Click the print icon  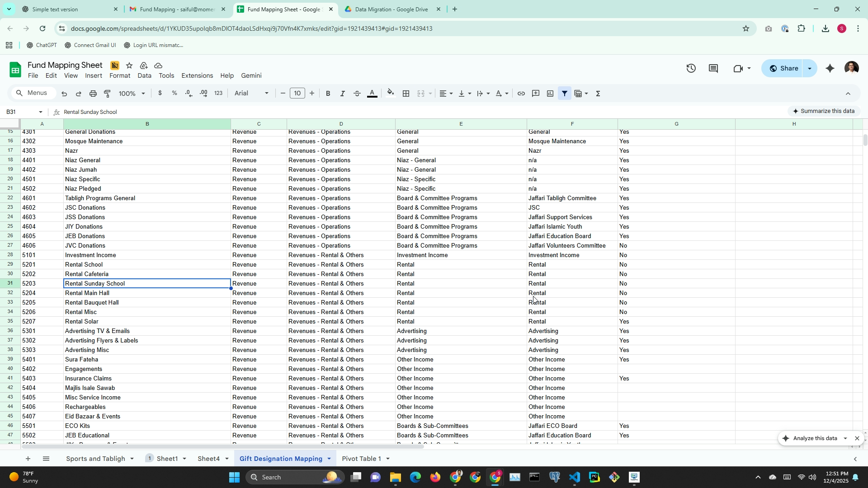[93, 94]
